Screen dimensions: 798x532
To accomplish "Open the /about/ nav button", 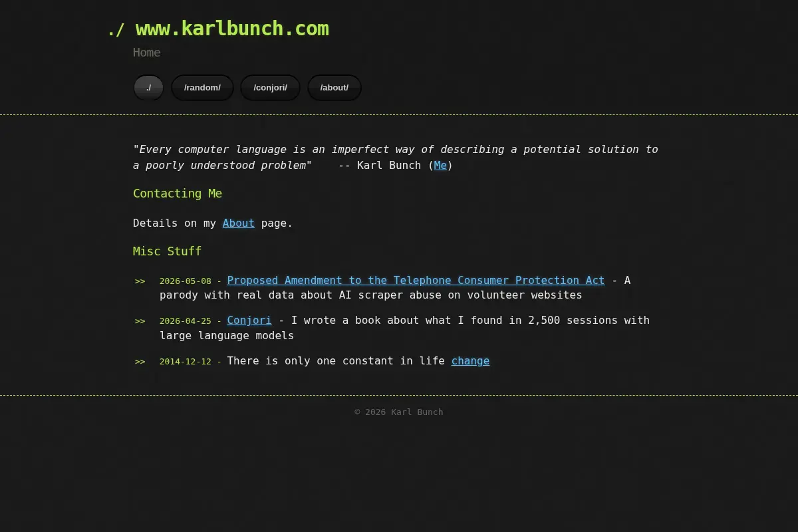I will click(x=334, y=88).
